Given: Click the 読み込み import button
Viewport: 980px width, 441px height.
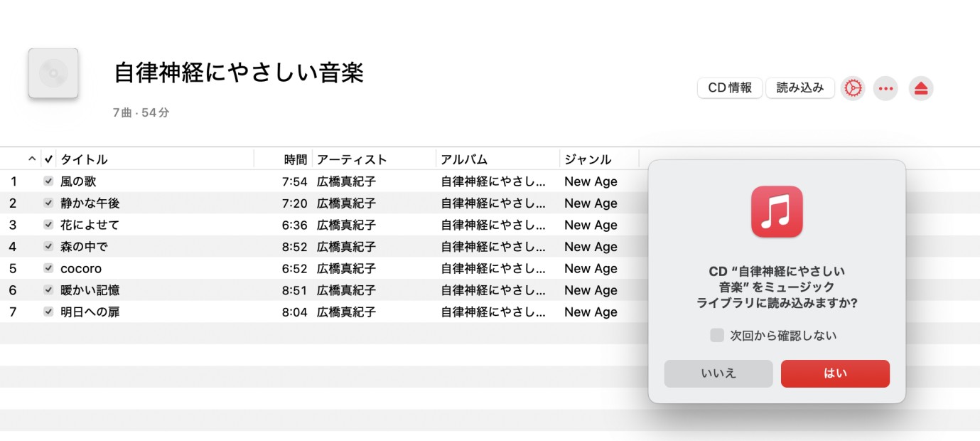Looking at the screenshot, I should click(x=800, y=88).
